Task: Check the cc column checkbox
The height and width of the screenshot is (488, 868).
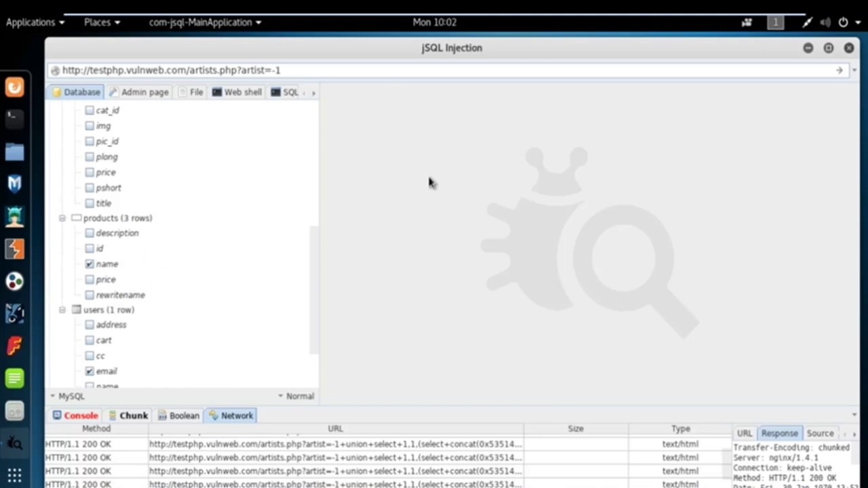Action: point(90,356)
